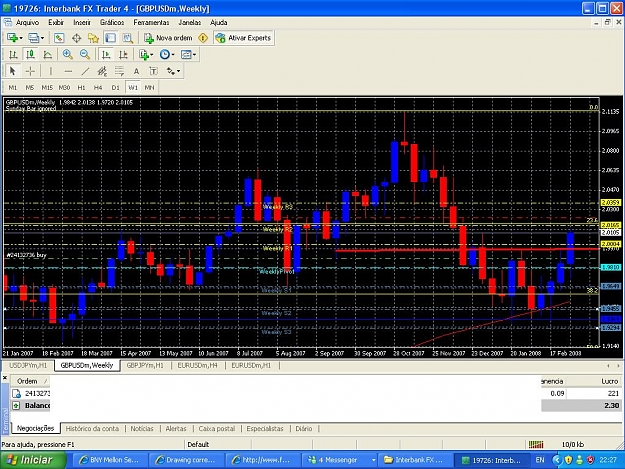Expand the new chart dropdown arrow

click(21, 38)
